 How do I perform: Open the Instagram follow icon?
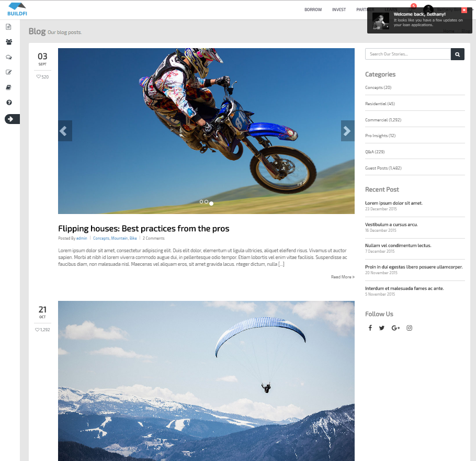[409, 328]
